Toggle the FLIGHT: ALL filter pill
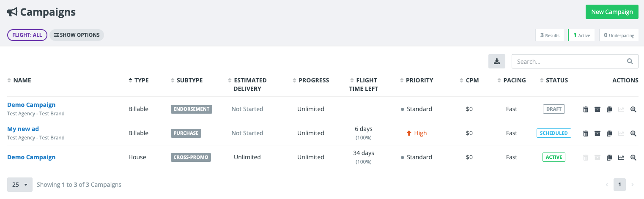This screenshot has width=644, height=199. pyautogui.click(x=27, y=35)
